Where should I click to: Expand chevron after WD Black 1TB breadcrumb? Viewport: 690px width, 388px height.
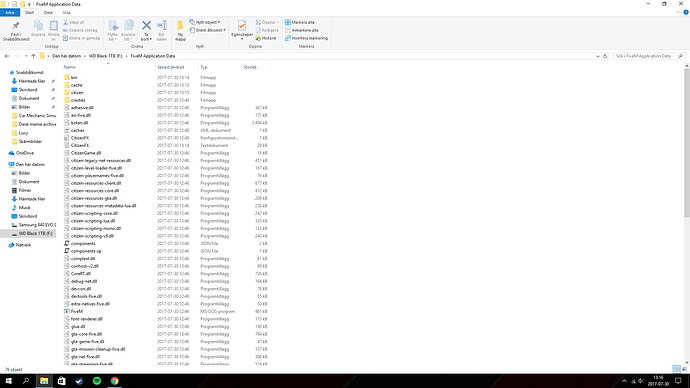coord(127,56)
